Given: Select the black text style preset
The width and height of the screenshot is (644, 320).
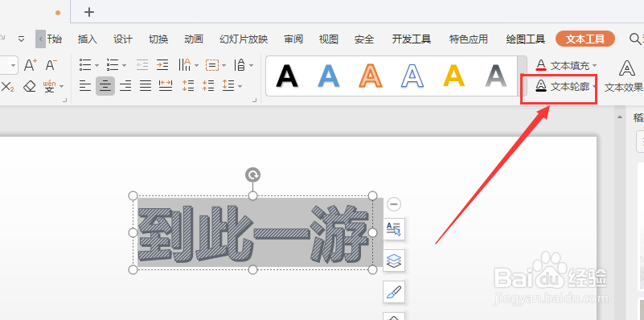Looking at the screenshot, I should click(x=287, y=76).
